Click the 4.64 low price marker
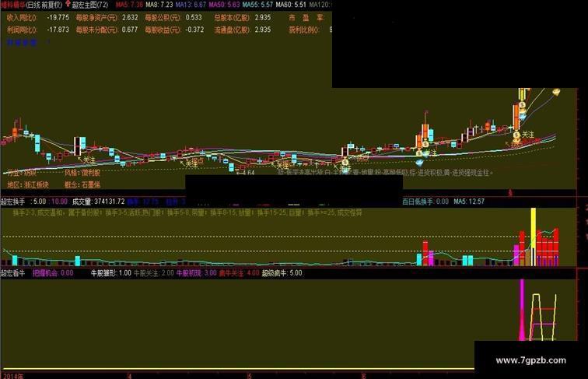The height and width of the screenshot is (379, 588). click(x=246, y=173)
